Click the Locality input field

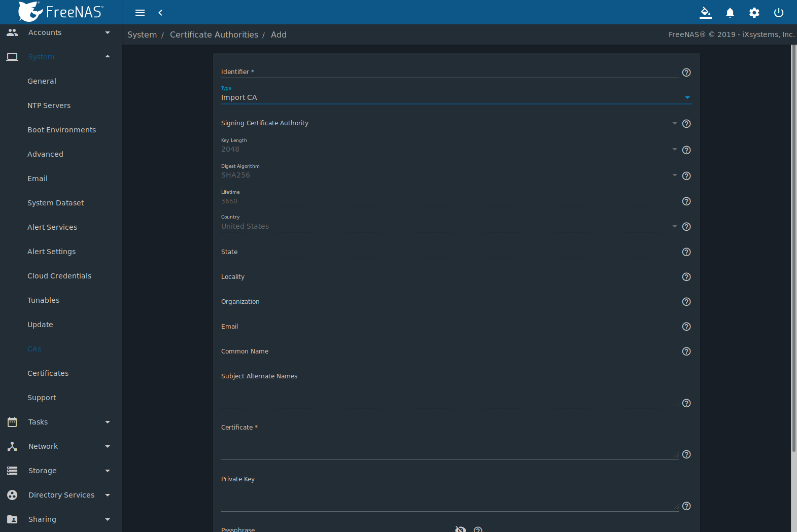[x=450, y=276]
